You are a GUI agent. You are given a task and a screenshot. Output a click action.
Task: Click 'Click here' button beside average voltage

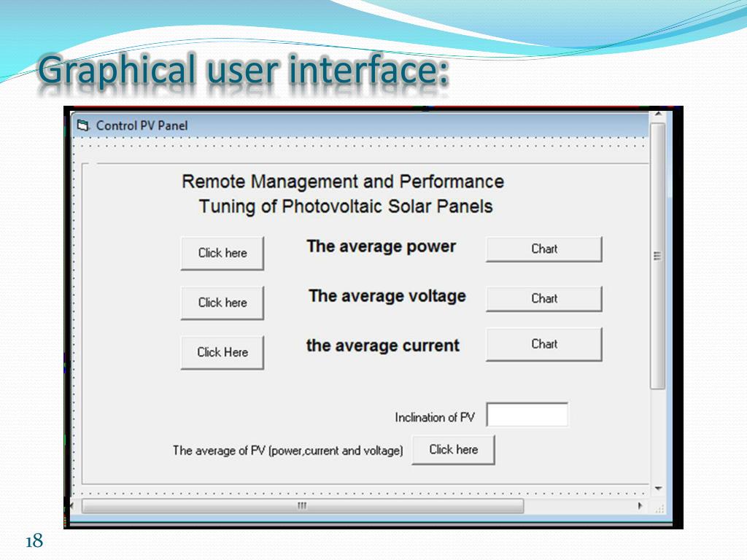[x=222, y=303]
